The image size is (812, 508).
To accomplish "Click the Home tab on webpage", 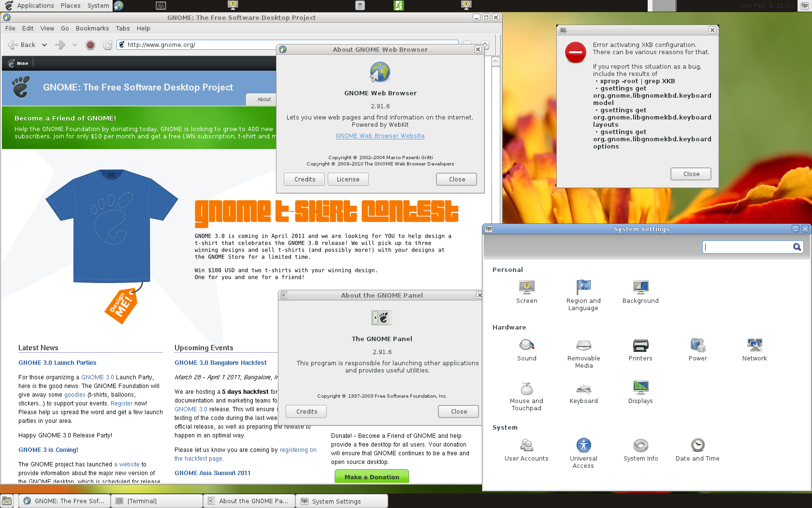I will [18, 63].
